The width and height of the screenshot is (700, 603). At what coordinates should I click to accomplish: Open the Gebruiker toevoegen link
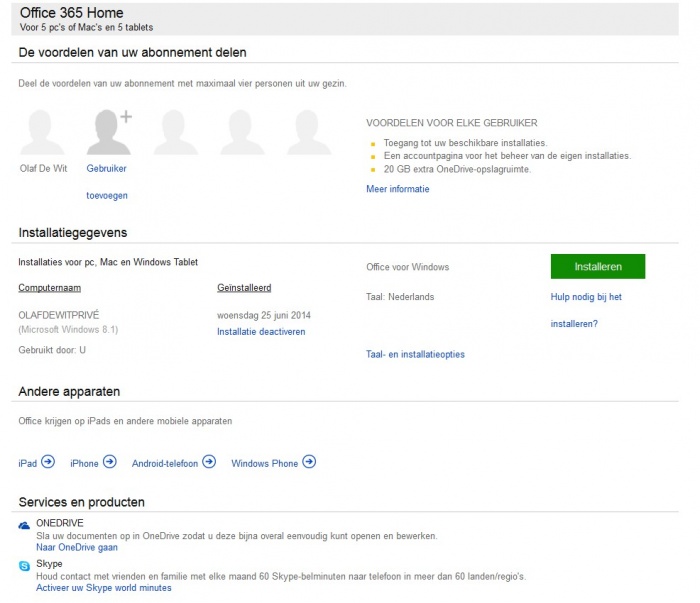107,182
